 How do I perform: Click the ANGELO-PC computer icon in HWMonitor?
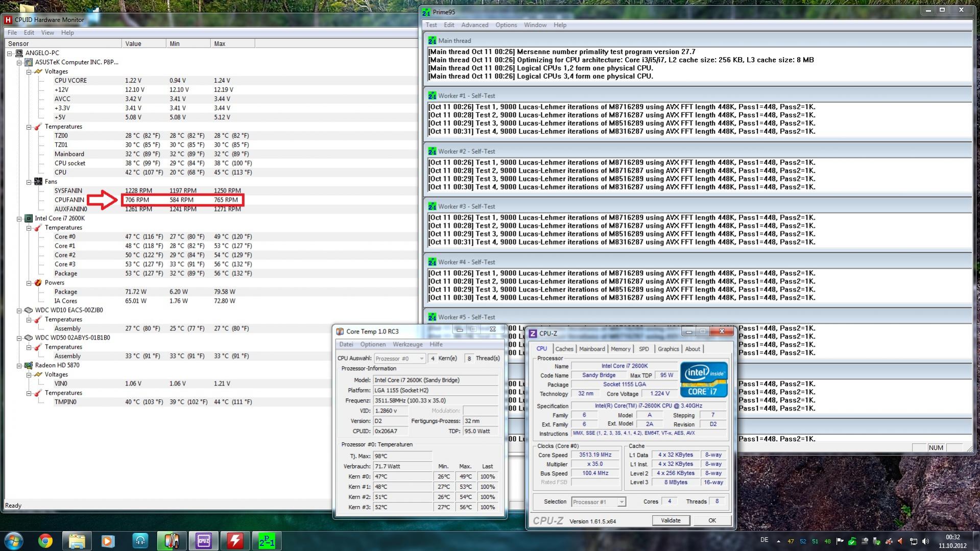click(x=19, y=53)
